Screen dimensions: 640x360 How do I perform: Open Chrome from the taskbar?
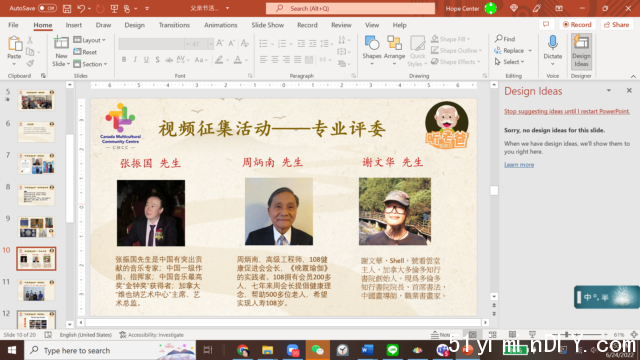coord(243,350)
